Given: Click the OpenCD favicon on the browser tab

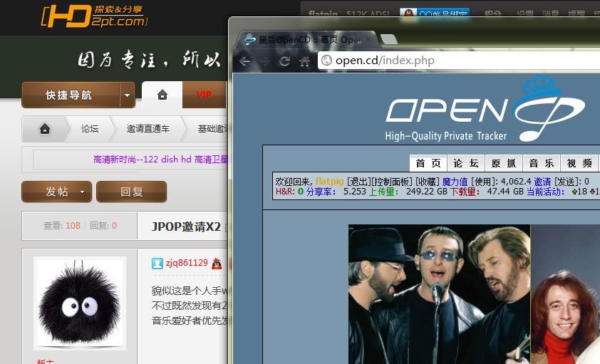Looking at the screenshot, I should (250, 39).
